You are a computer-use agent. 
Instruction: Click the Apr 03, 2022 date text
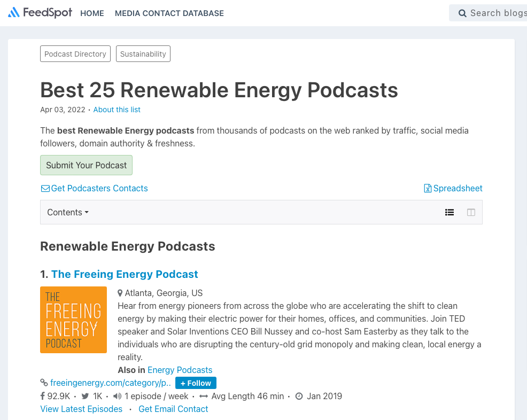coord(63,110)
